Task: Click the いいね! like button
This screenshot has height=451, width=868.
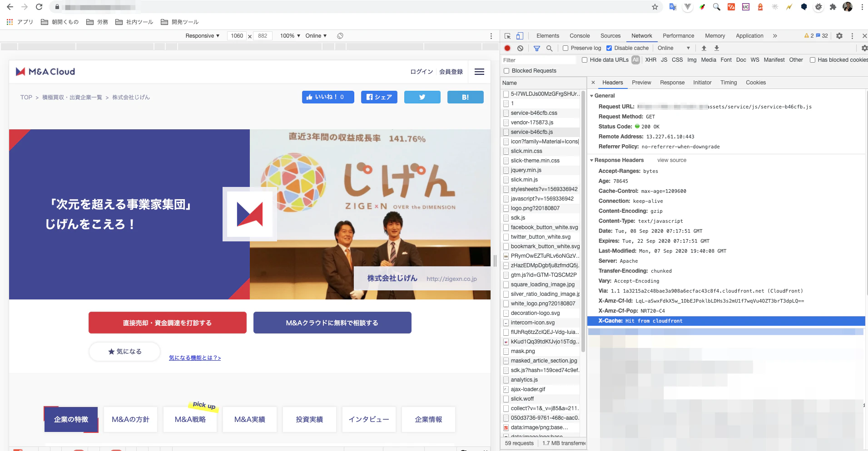Action: click(x=328, y=97)
